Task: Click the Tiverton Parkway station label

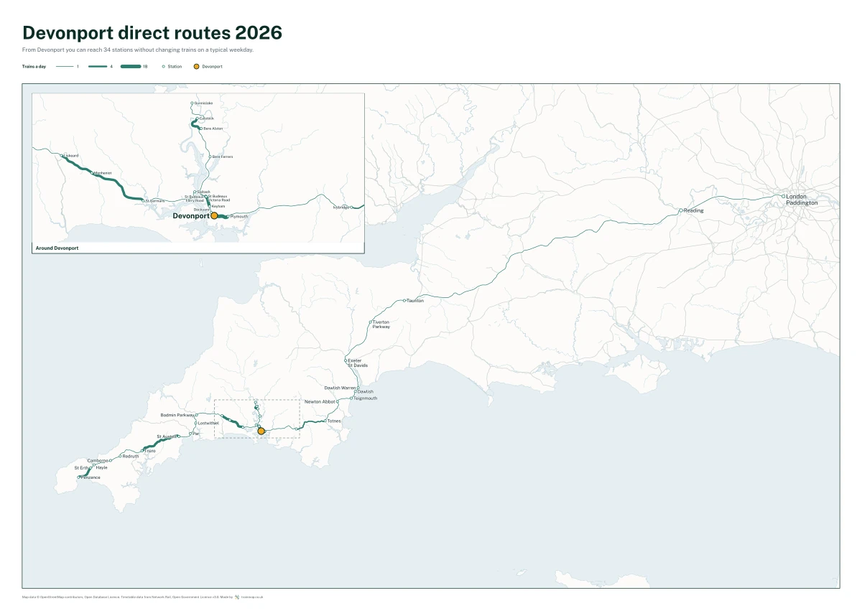Action: click(x=381, y=325)
